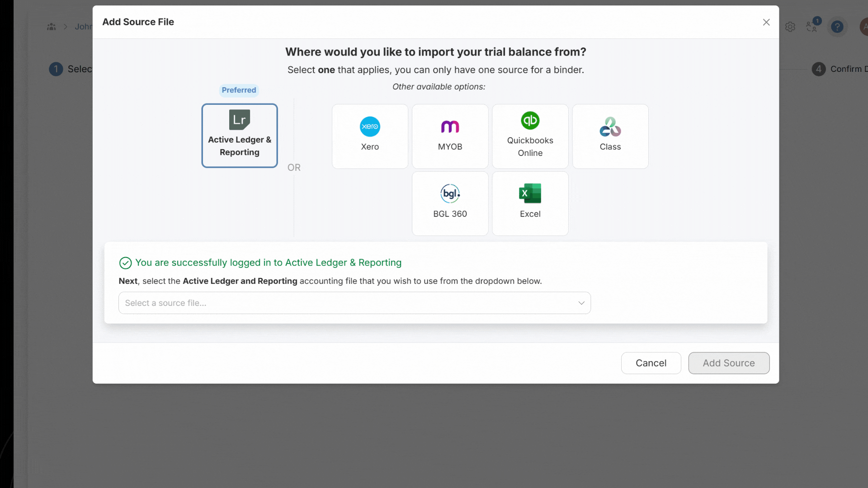This screenshot has height=488, width=868.
Task: Click the account avatar in top right
Action: point(864,27)
